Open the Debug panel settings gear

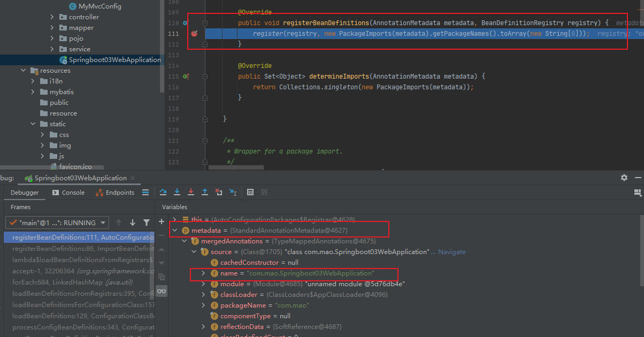pos(624,178)
